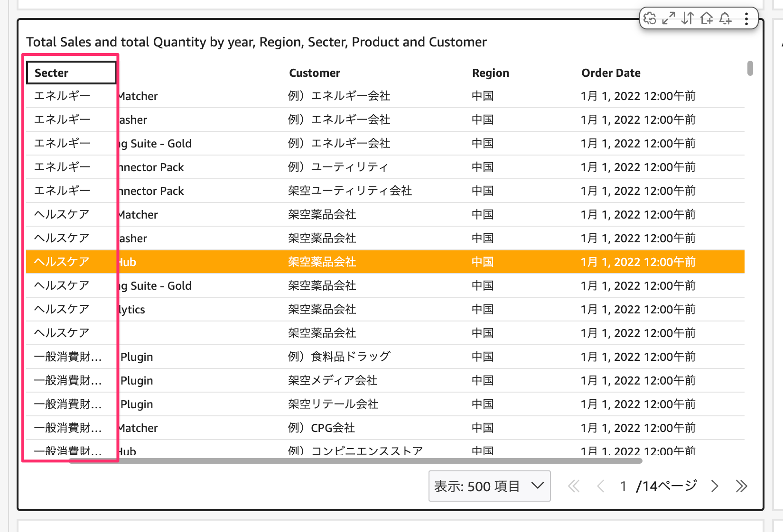783x532 pixels.
Task: Click the 架空ユーティリティ会社 customer cell
Action: pyautogui.click(x=350, y=191)
